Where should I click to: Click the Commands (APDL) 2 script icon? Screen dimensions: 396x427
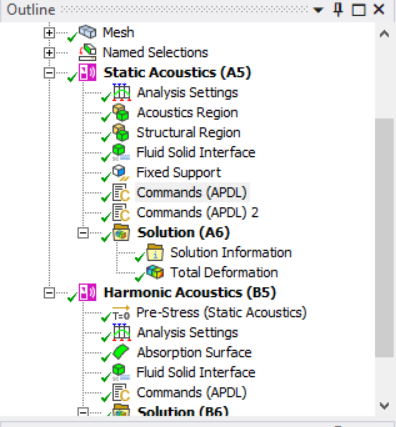point(121,212)
